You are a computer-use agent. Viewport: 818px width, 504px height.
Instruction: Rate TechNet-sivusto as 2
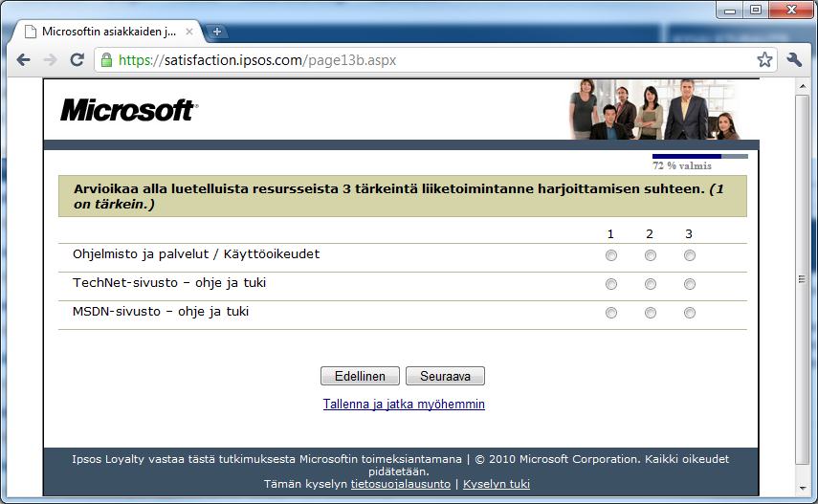coord(651,284)
